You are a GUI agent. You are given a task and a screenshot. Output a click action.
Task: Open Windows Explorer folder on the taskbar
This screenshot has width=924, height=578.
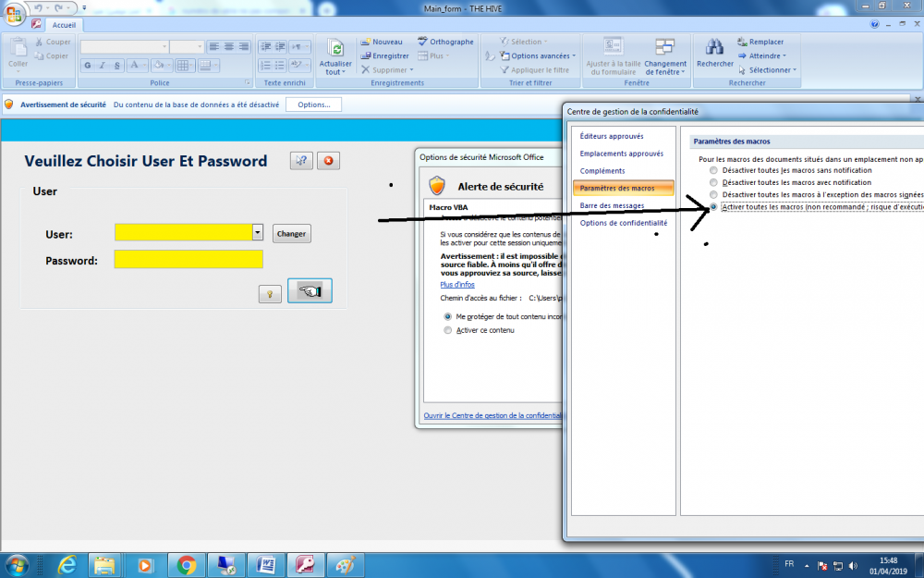click(105, 566)
